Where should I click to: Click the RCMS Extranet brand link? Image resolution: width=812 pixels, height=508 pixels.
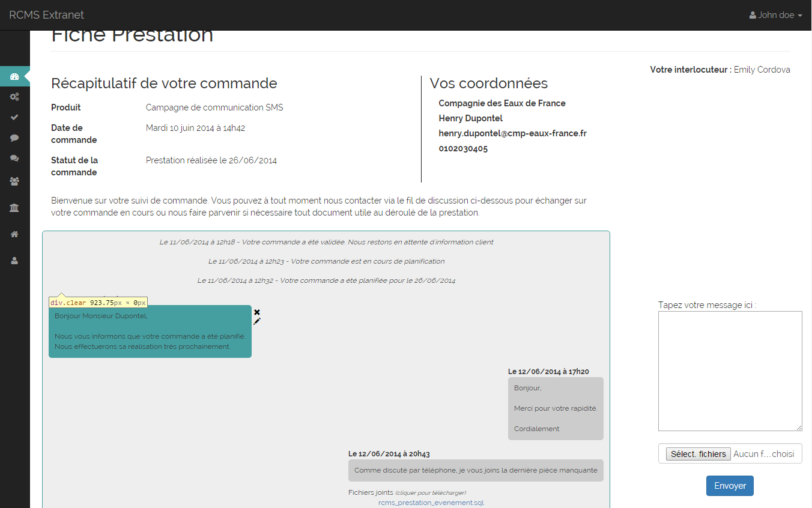(46, 14)
